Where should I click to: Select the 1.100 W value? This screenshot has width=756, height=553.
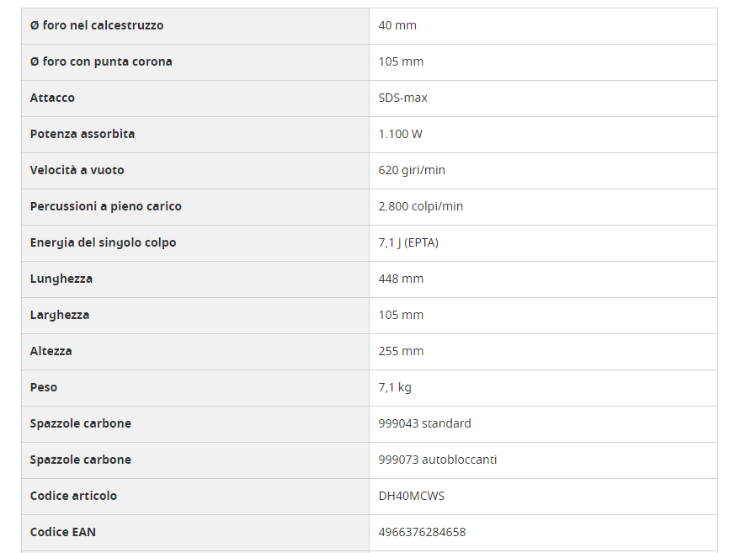pyautogui.click(x=401, y=134)
